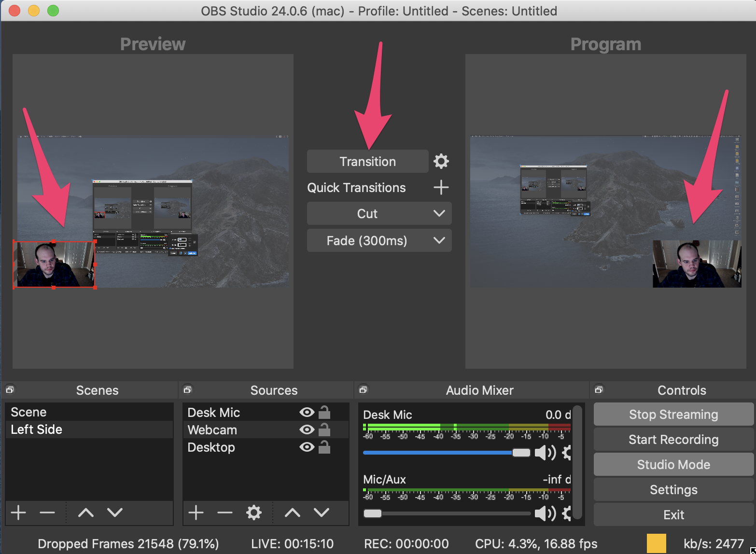The height and width of the screenshot is (554, 756).
Task: Select the Desk Mic source row
Action: point(266,412)
